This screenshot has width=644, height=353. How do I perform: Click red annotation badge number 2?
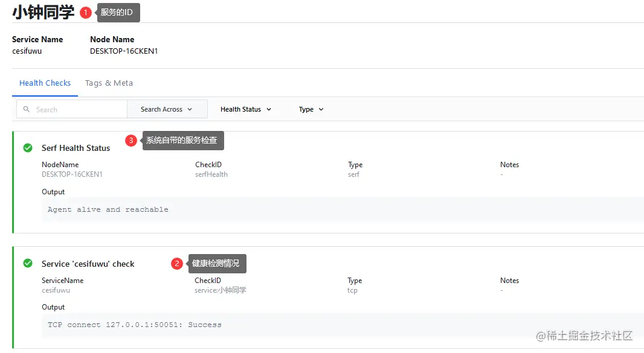177,264
